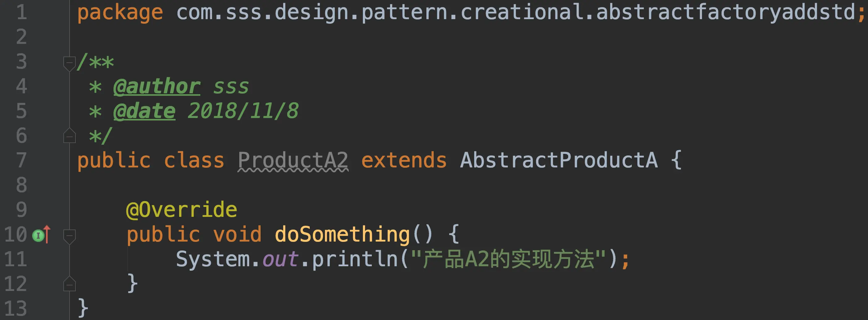This screenshot has width=868, height=320.
Task: Click the implements-method gutter icon on line 10
Action: [41, 235]
